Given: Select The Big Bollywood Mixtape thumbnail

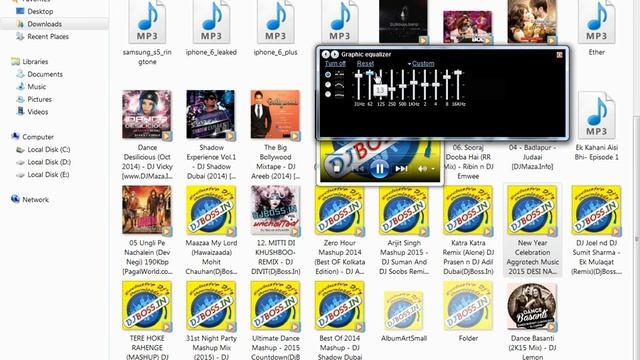Looking at the screenshot, I should pos(276,115).
